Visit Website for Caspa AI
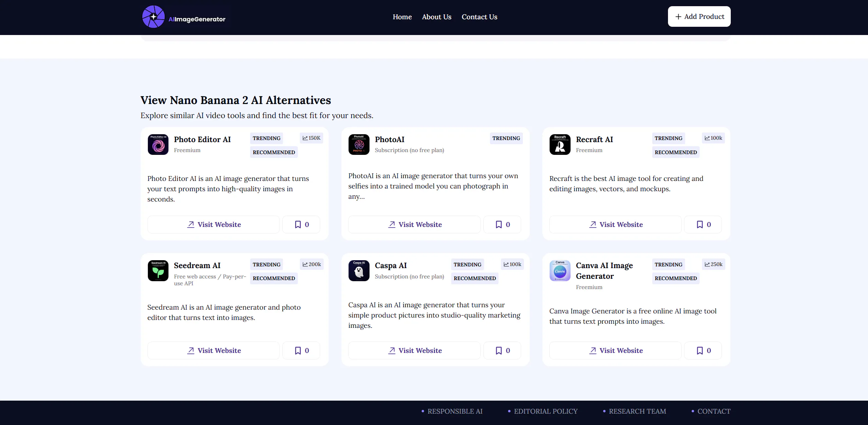 pyautogui.click(x=414, y=351)
